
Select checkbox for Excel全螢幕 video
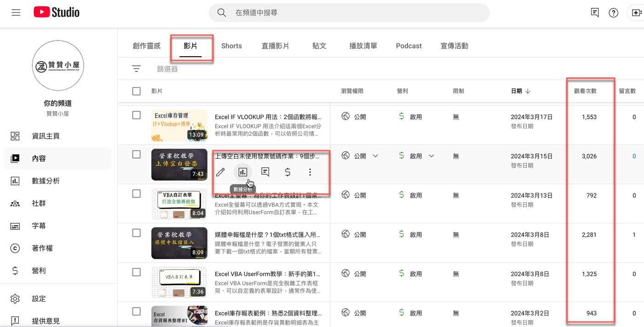[x=136, y=193]
